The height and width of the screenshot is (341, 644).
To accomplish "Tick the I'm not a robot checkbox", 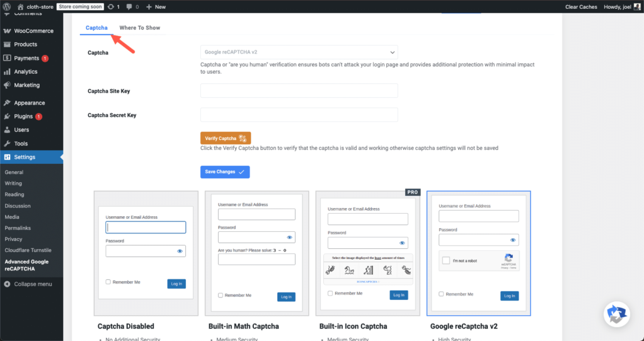I will 446,260.
